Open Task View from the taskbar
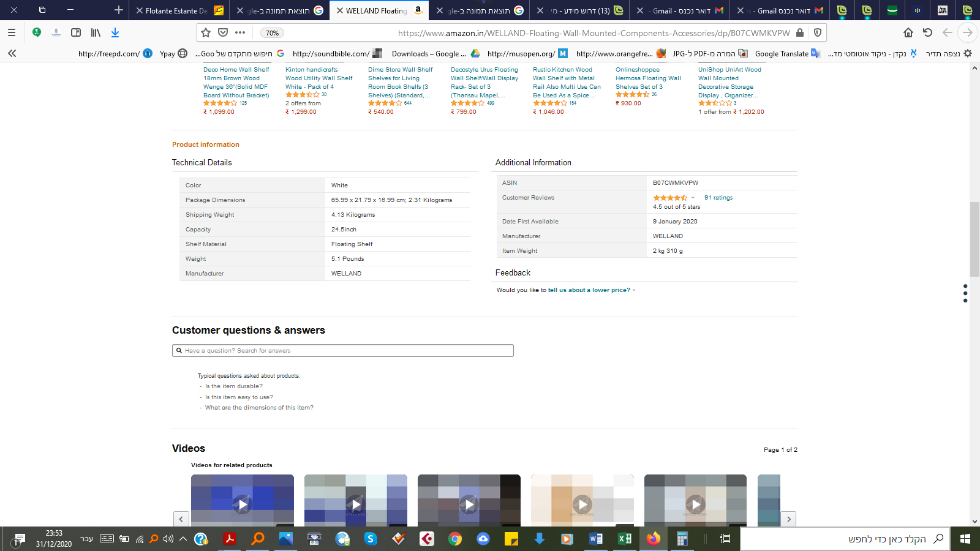 tap(725, 539)
